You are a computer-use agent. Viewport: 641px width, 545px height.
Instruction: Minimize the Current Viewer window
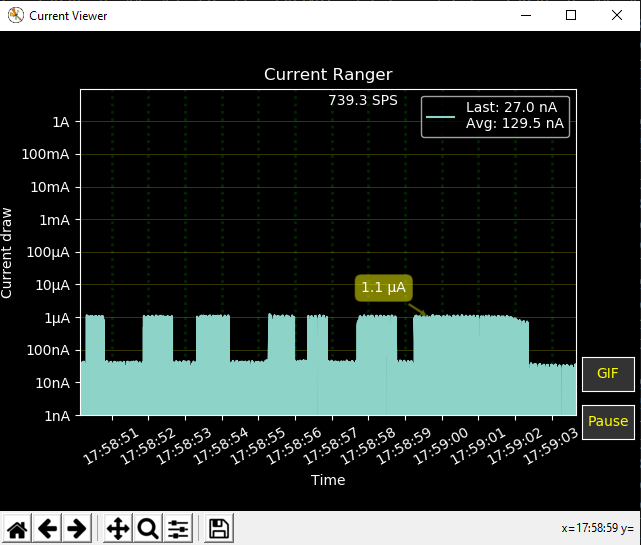point(526,16)
